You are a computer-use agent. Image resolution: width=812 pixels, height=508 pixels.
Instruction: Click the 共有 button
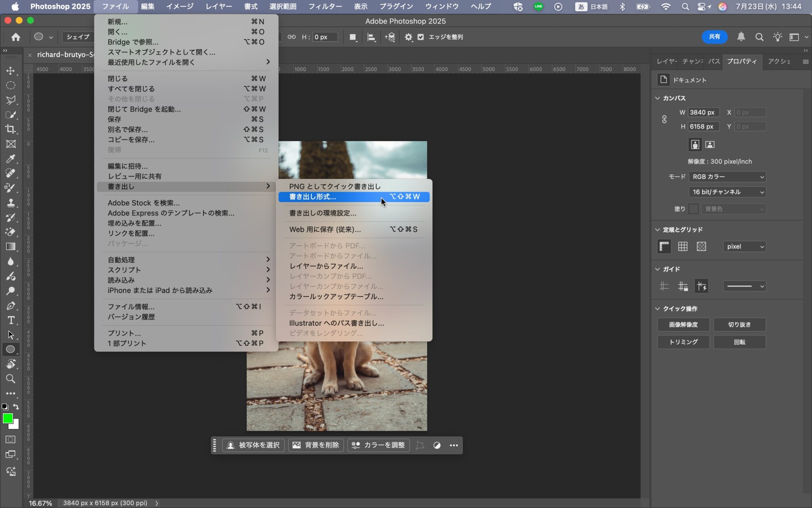point(714,37)
